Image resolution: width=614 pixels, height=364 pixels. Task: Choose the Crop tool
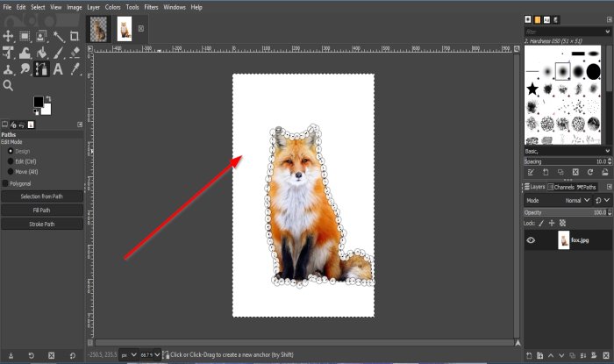(75, 36)
